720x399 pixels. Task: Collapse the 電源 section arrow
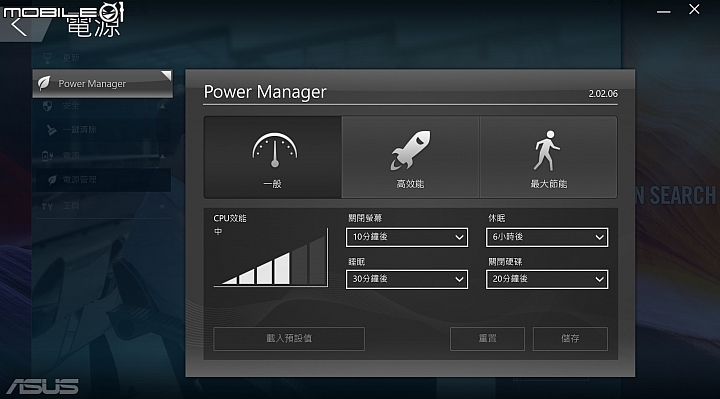pyautogui.click(x=162, y=156)
